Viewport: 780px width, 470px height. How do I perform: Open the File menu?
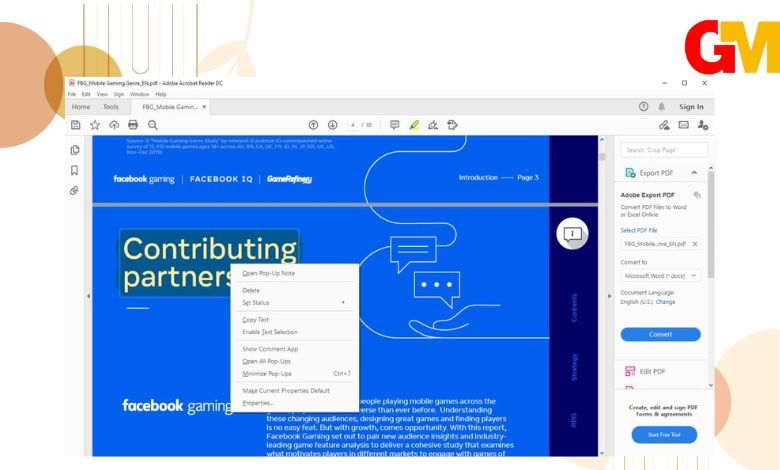pyautogui.click(x=72, y=94)
